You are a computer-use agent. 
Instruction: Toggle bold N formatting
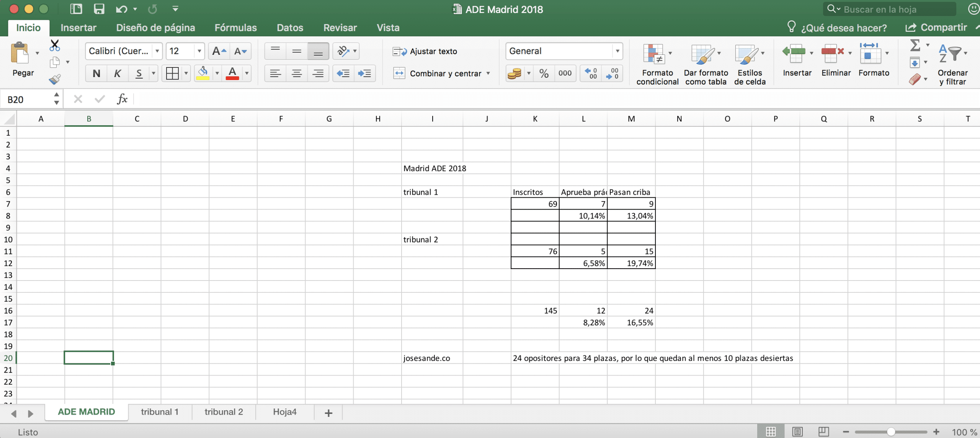pos(96,73)
